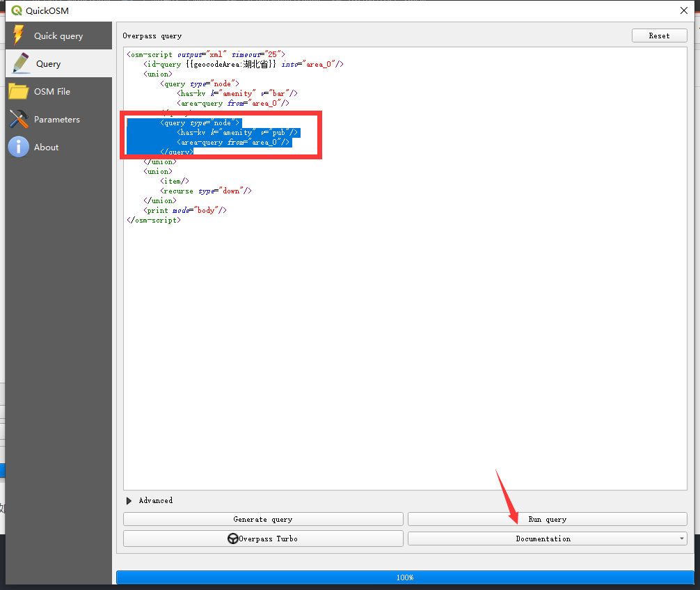Viewport: 700px width, 590px height.
Task: Close the QuickOSM dialog
Action: (683, 10)
